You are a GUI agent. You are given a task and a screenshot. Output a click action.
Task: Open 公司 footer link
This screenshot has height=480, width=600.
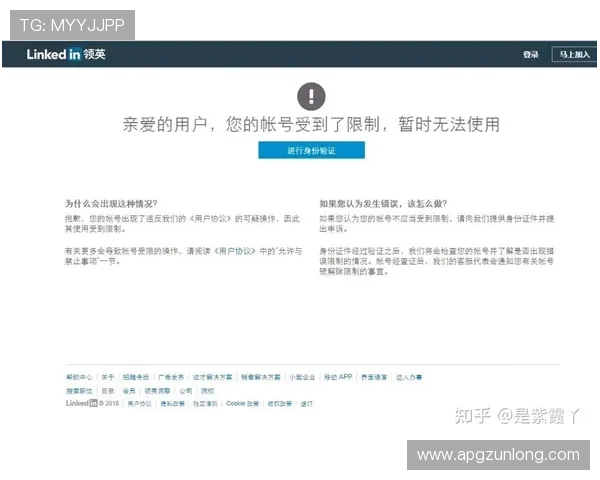pyautogui.click(x=186, y=391)
